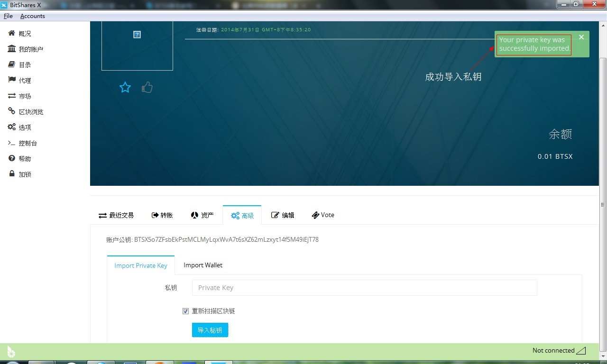Switch to the 转账 transfer tab
Image resolution: width=607 pixels, height=364 pixels.
coord(162,215)
